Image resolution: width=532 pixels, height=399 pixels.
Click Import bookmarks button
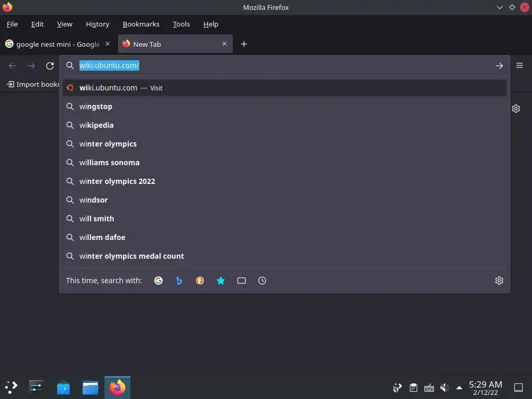(x=33, y=84)
